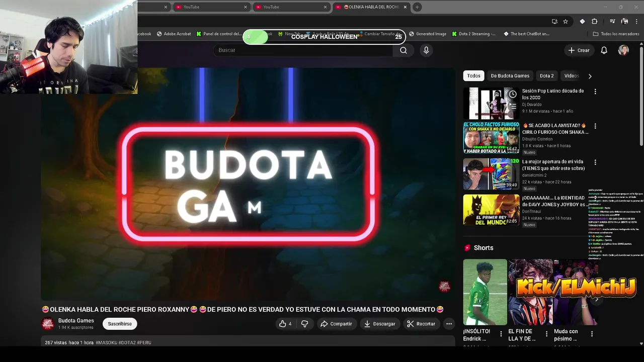The width and height of the screenshot is (644, 362).
Task: Add Sesión Pop Latino to Watch Later
Action: click(513, 94)
